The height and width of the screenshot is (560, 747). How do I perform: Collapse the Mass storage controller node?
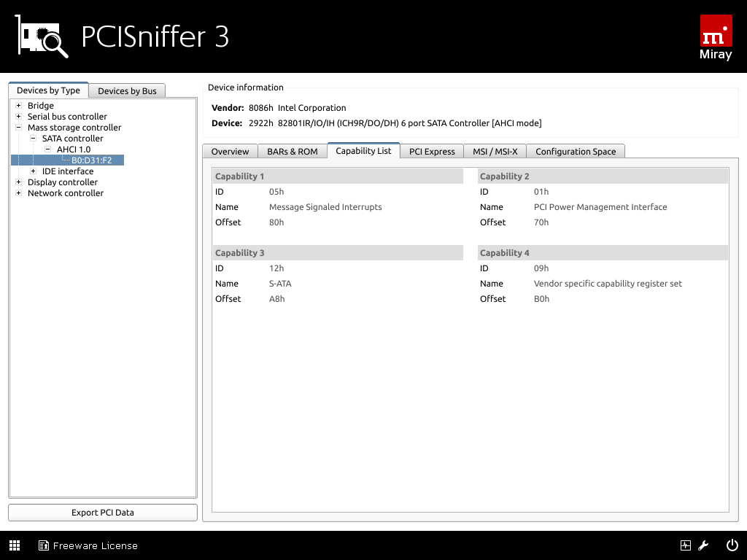(x=18, y=127)
